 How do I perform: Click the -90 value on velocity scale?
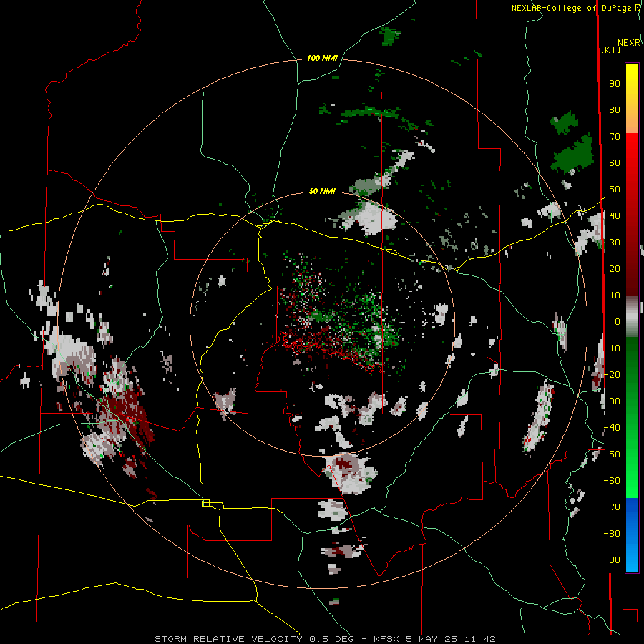[612, 560]
